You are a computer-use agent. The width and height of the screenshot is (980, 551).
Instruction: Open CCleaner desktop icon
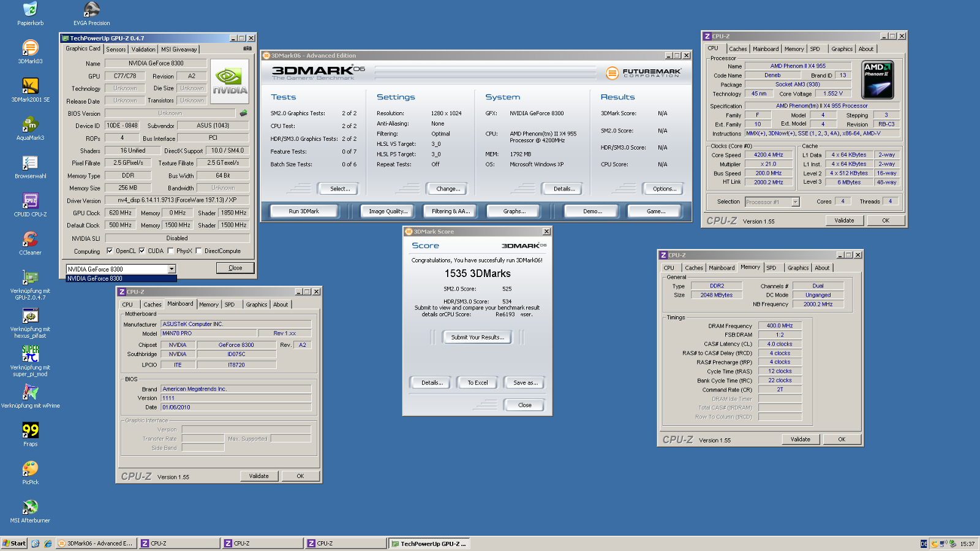(30, 243)
